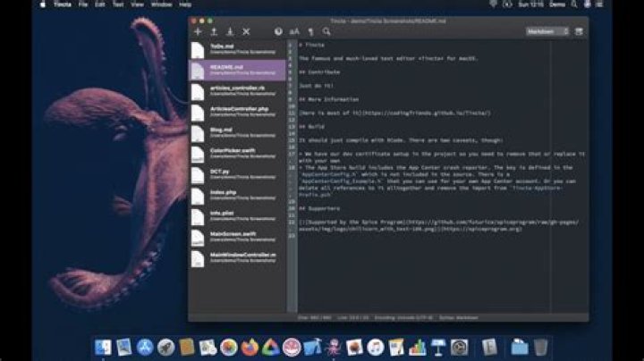The image size is (644, 361).
Task: Click the '## Build' heading line
Action: (x=312, y=127)
